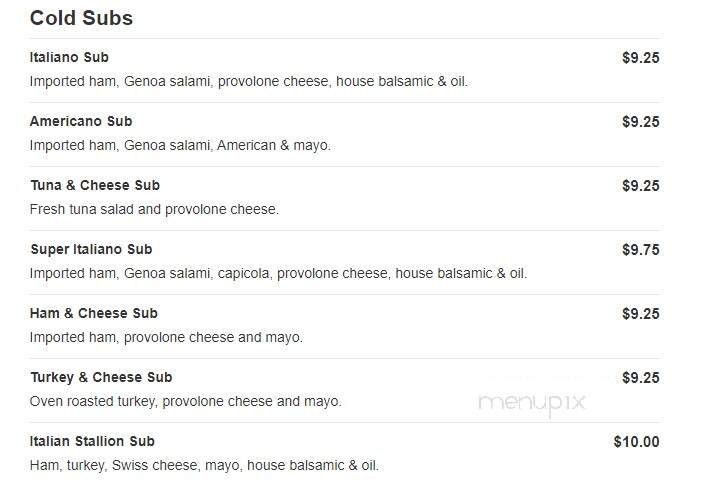The height and width of the screenshot is (485, 711).
Task: Click the $9.75 price
Action: [x=640, y=250]
